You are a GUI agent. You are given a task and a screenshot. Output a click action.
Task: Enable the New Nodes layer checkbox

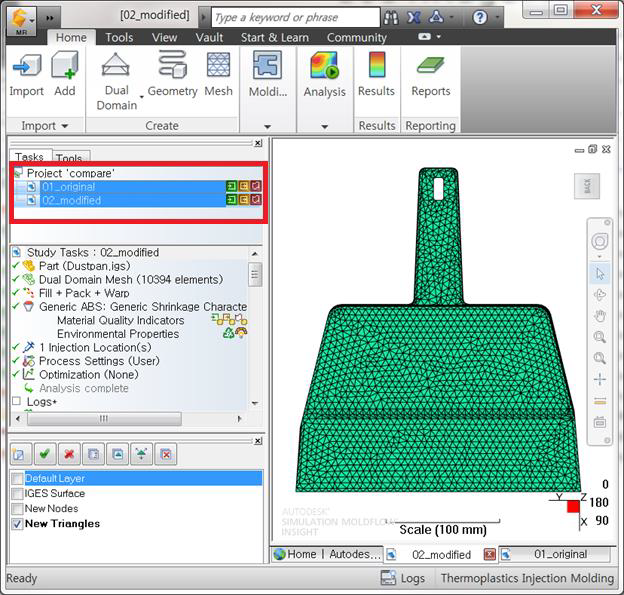[17, 509]
